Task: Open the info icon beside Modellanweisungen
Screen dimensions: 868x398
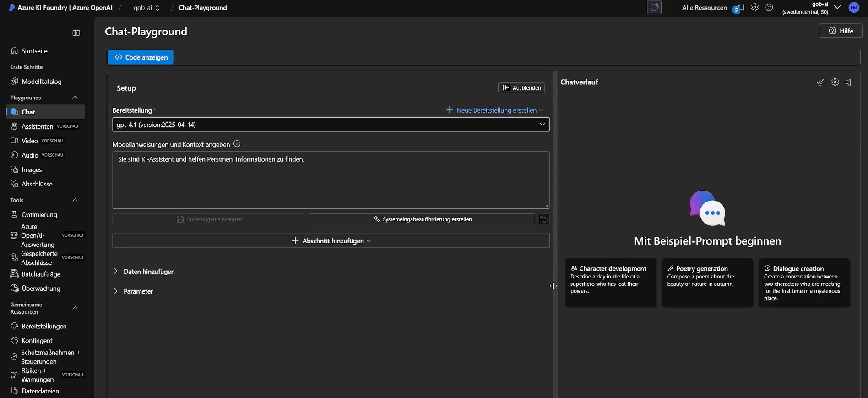Action: (237, 144)
